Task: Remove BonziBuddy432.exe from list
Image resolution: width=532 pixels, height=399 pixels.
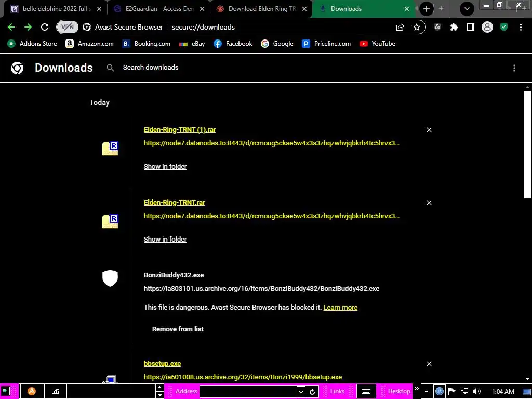Action: 178,329
